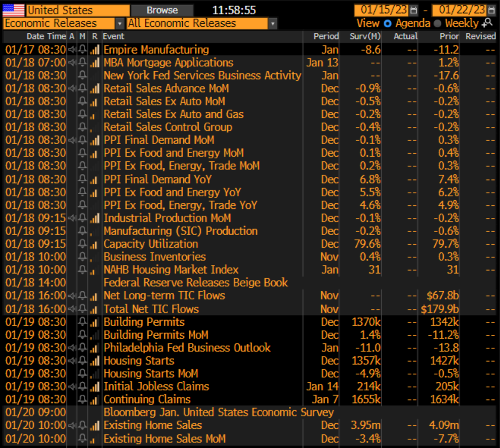500x448 pixels.
Task: Sort by the Actual column header
Action: click(405, 36)
